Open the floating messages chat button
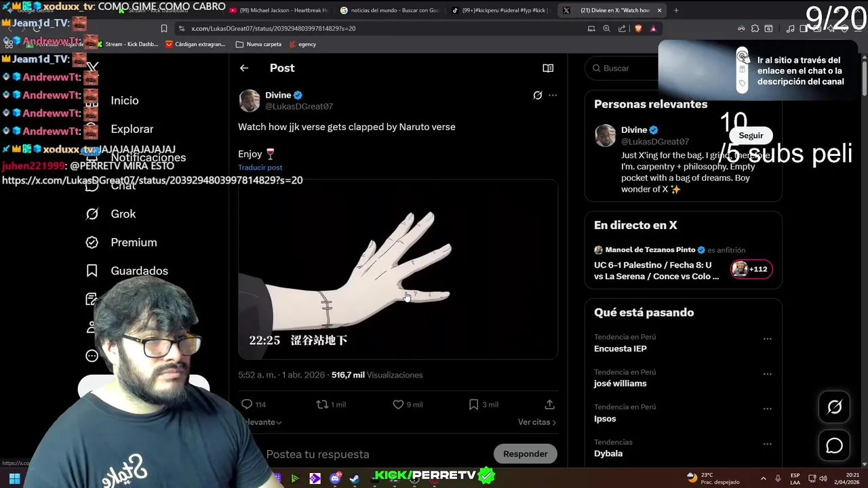 tap(835, 446)
